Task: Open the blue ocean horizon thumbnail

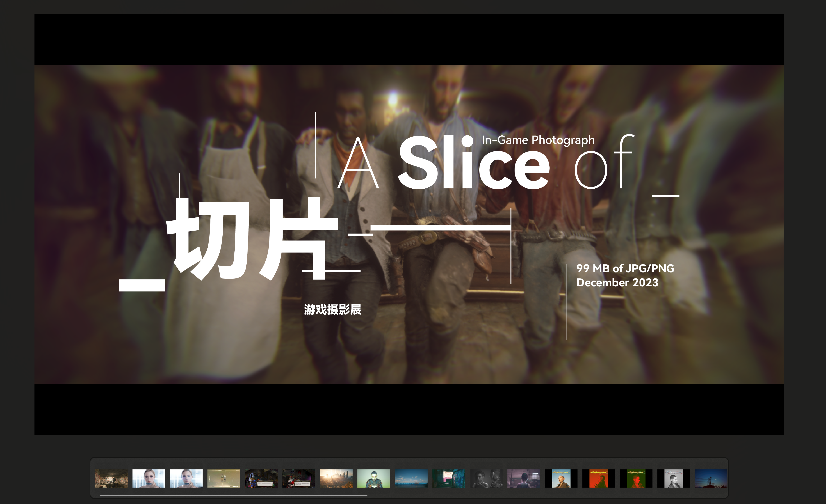Action: pos(411,478)
